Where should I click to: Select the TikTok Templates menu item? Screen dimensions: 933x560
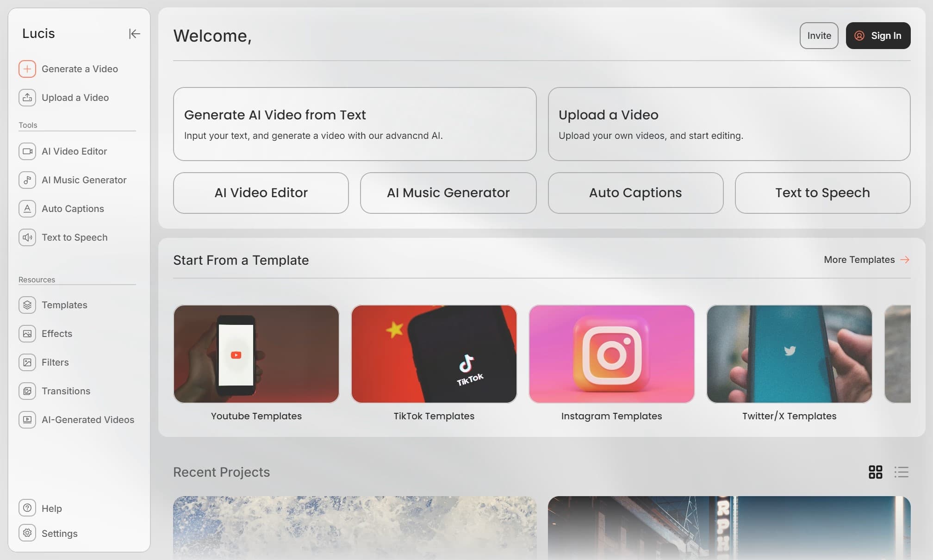(x=434, y=363)
